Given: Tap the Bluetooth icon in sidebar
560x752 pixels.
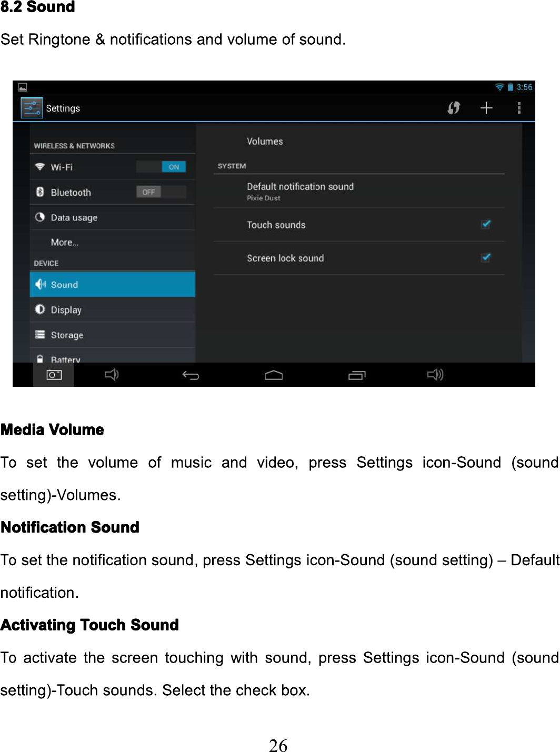Looking at the screenshot, I should pos(40,192).
